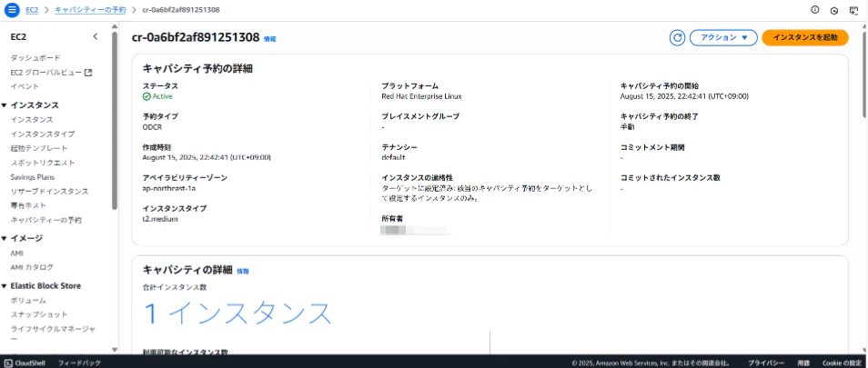
Task: Open the AWS navigation hamburger menu
Action: [x=12, y=10]
